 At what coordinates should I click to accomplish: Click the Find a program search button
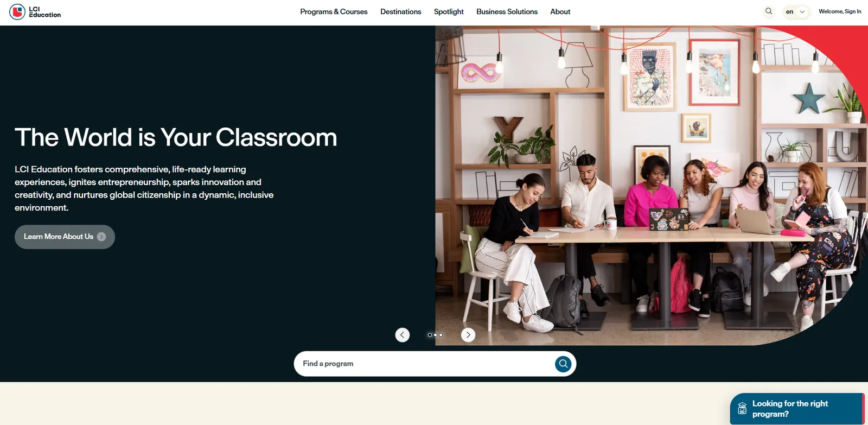[x=563, y=364]
